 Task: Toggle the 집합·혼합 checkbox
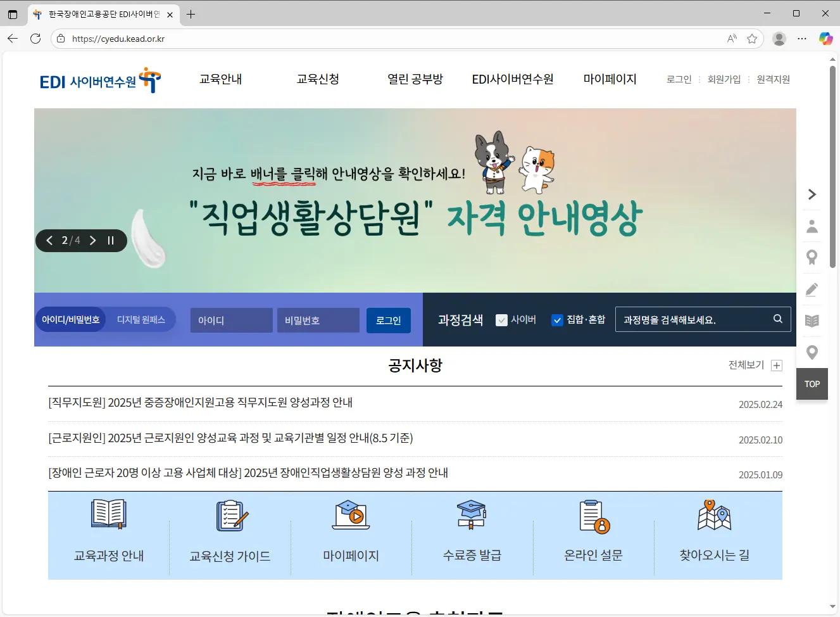point(557,320)
